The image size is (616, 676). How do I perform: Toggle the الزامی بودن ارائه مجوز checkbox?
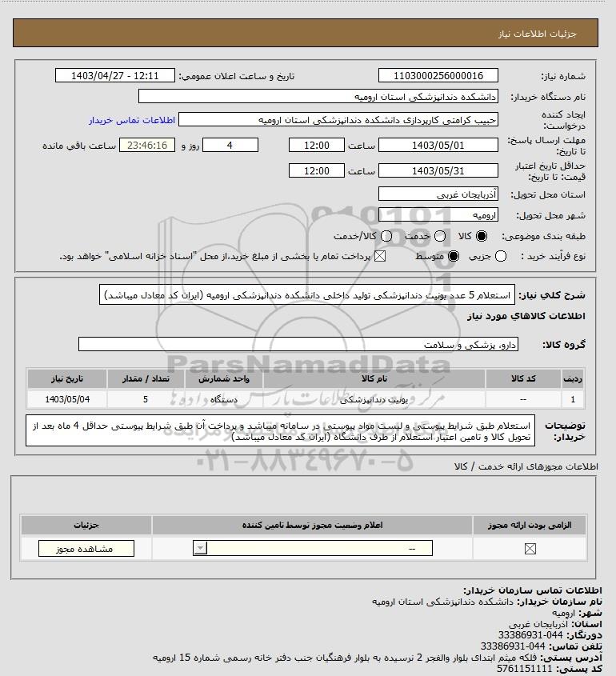[530, 548]
